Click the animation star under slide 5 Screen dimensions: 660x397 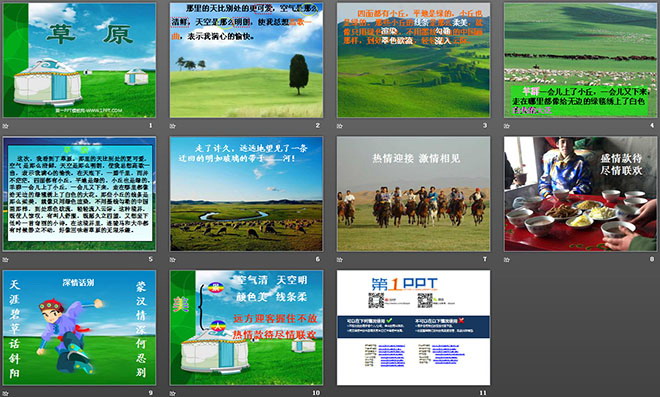point(5,259)
